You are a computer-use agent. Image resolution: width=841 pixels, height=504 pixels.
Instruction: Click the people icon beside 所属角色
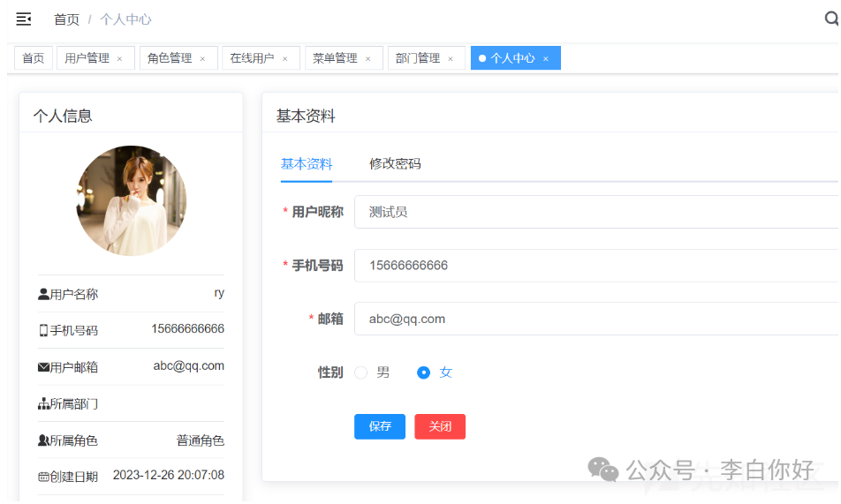point(43,440)
